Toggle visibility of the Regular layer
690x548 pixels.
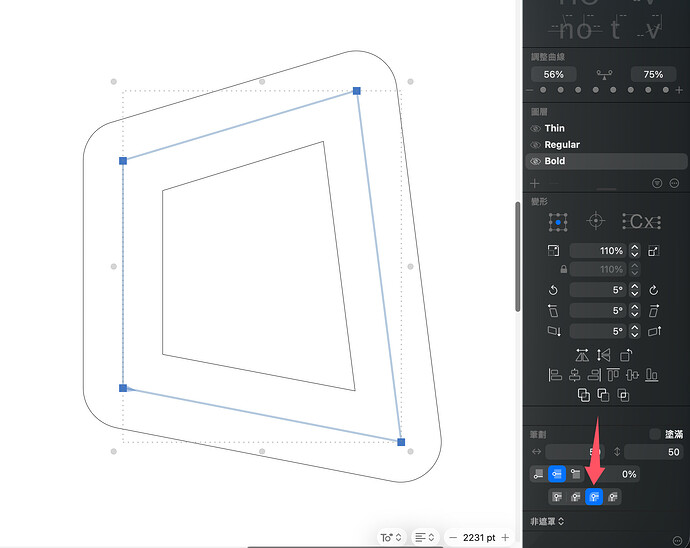[535, 145]
